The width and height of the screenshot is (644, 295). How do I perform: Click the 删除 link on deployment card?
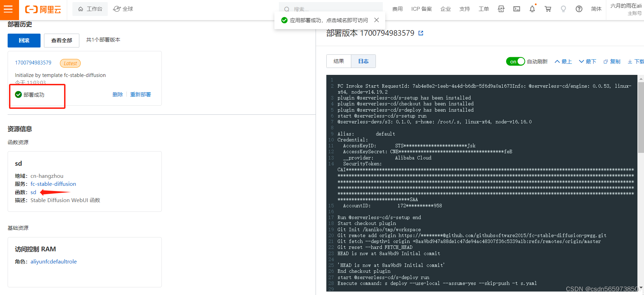pyautogui.click(x=118, y=95)
